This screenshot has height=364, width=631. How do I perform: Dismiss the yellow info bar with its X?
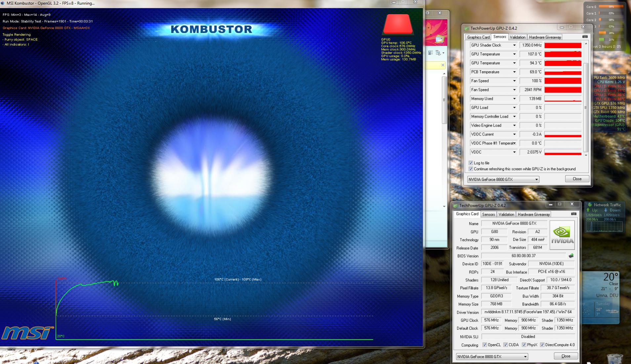443,65
